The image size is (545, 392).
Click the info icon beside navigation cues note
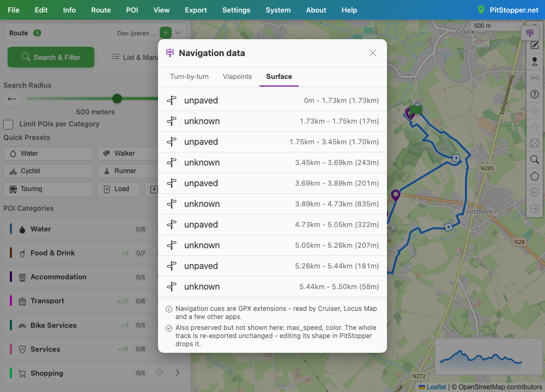169,309
